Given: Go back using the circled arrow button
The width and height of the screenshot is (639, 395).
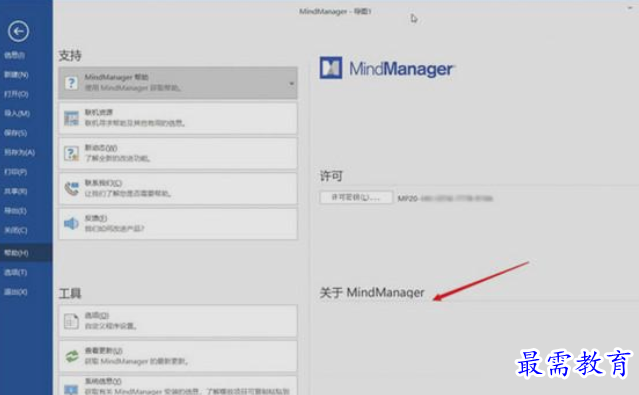Looking at the screenshot, I should (18, 31).
